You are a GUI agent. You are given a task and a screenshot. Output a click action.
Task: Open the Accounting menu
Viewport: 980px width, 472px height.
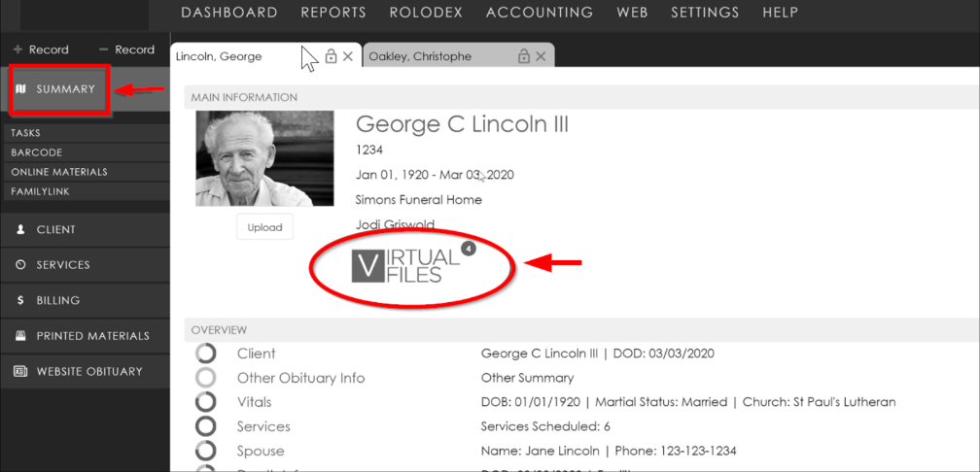[539, 13]
